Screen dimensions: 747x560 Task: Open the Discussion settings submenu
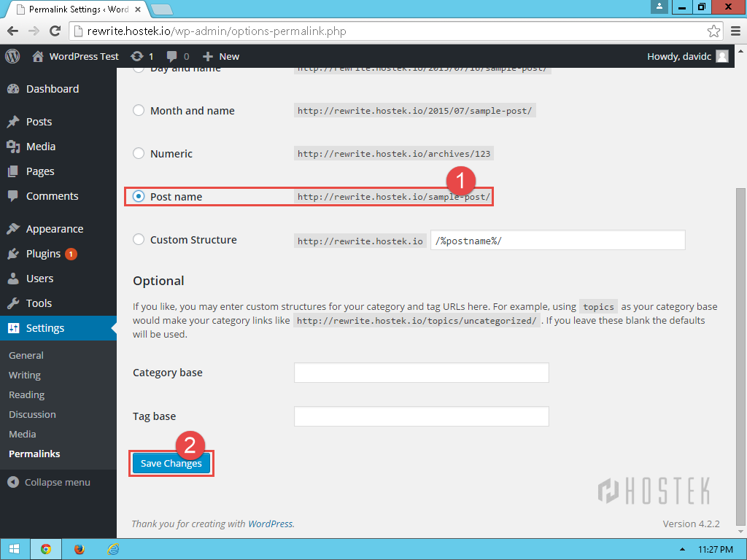pos(32,414)
